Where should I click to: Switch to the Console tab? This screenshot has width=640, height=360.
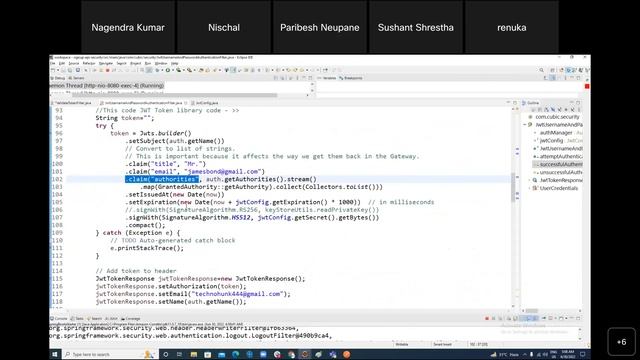[x=59, y=318]
